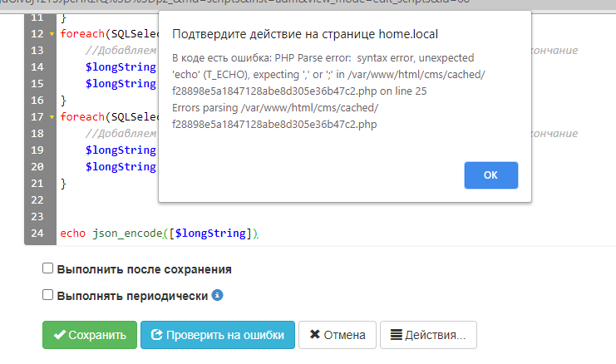Screen dimensions: 616x364
Task: Collapse the foreach block at line 12
Action: (52, 34)
